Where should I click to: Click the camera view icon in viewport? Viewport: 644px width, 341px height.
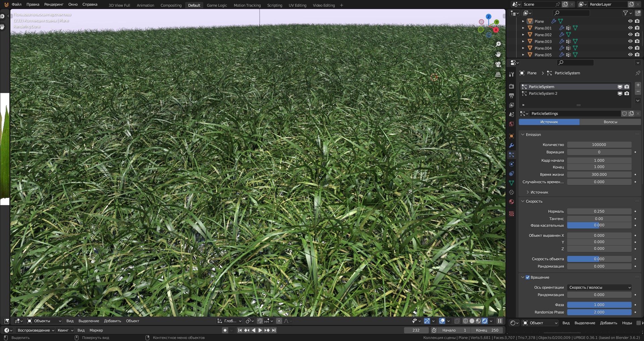click(x=498, y=64)
